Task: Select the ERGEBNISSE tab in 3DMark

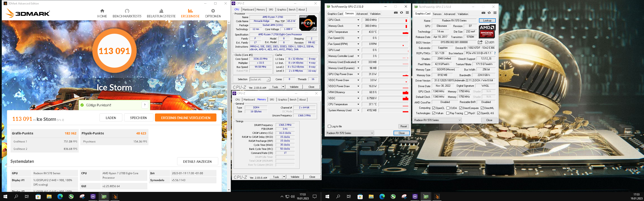Action: (190, 13)
